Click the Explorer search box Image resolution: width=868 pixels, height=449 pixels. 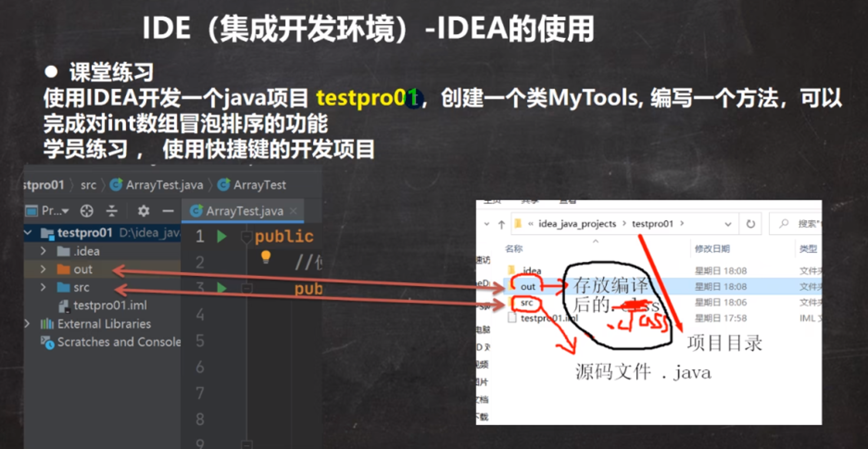pyautogui.click(x=796, y=224)
